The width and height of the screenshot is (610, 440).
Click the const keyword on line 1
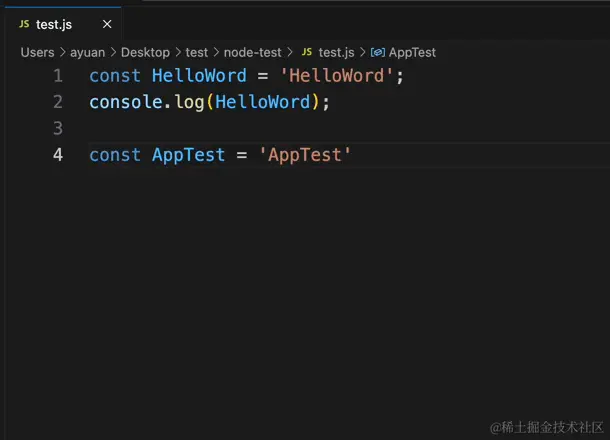115,75
